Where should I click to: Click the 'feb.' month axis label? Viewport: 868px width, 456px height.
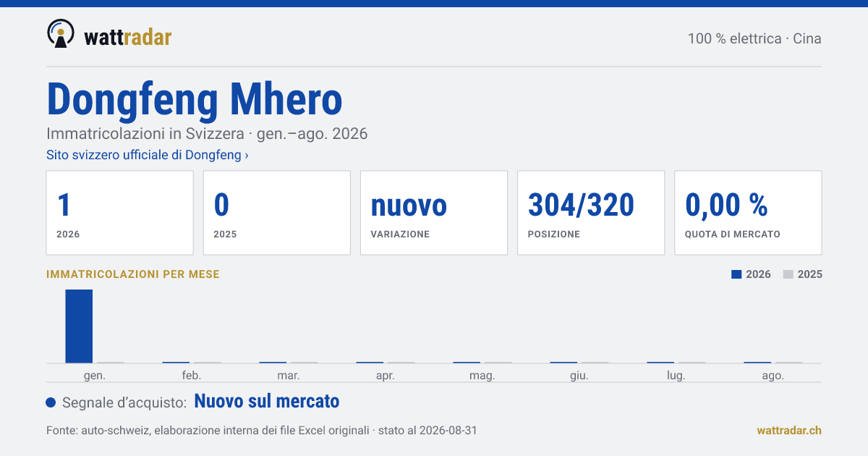[192, 376]
